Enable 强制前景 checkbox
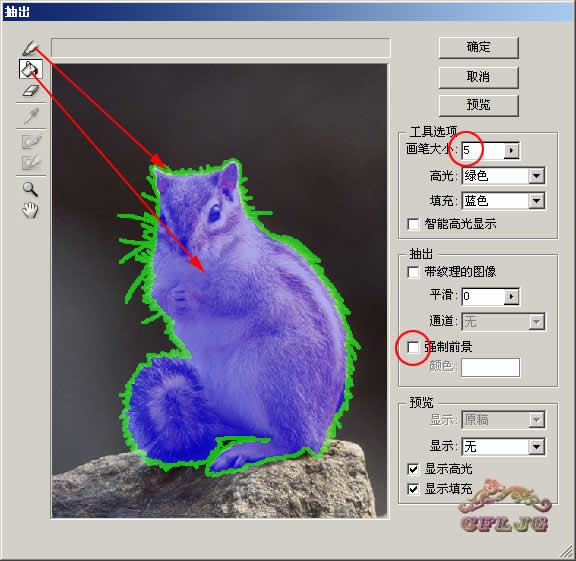 [x=413, y=347]
